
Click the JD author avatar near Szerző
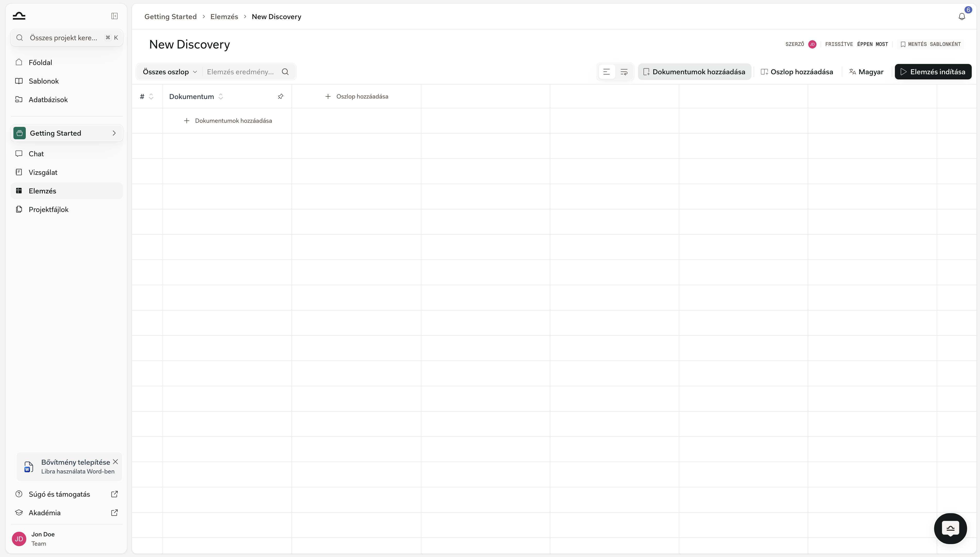(x=812, y=44)
